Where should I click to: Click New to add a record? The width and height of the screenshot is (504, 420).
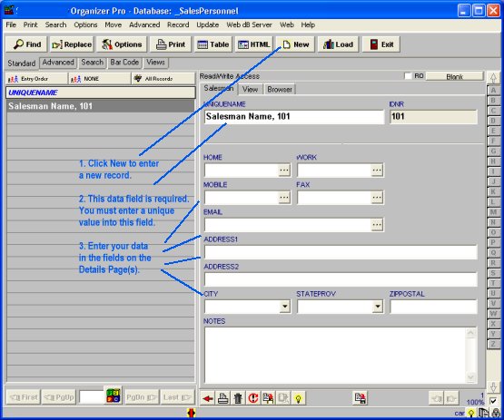295,44
